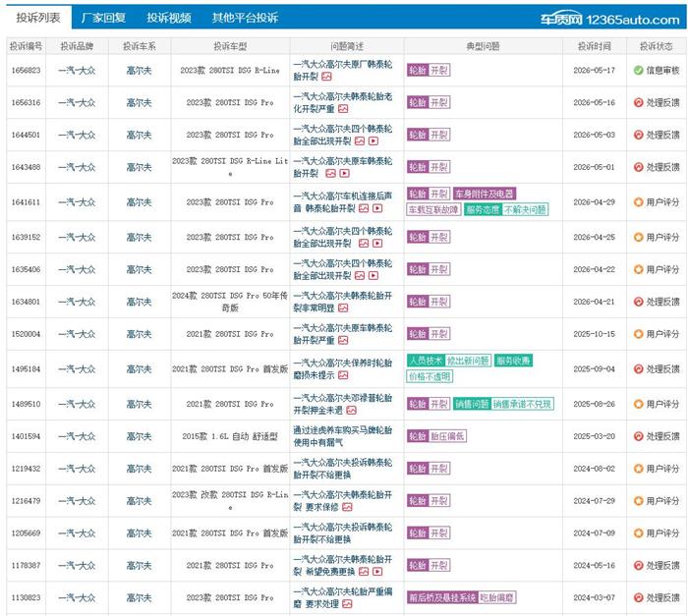This screenshot has width=688, height=616.
Task: Select the 投诉列表 tab
Action: [38, 18]
